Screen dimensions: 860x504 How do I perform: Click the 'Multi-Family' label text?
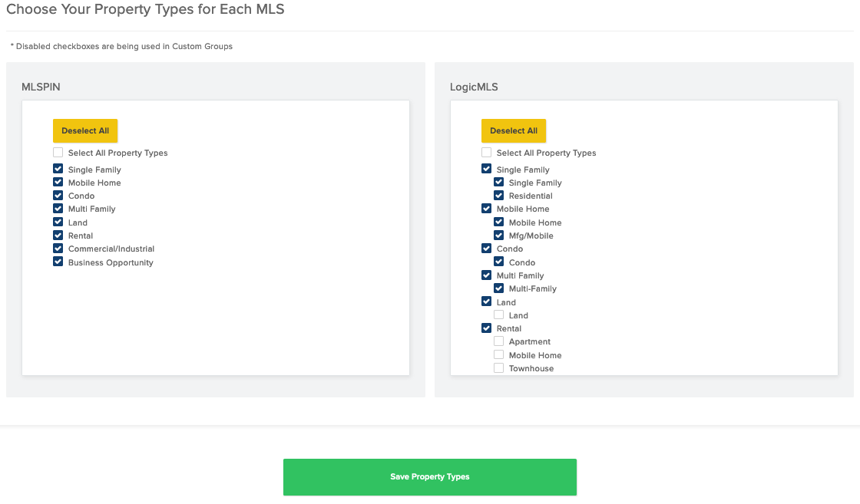click(533, 288)
